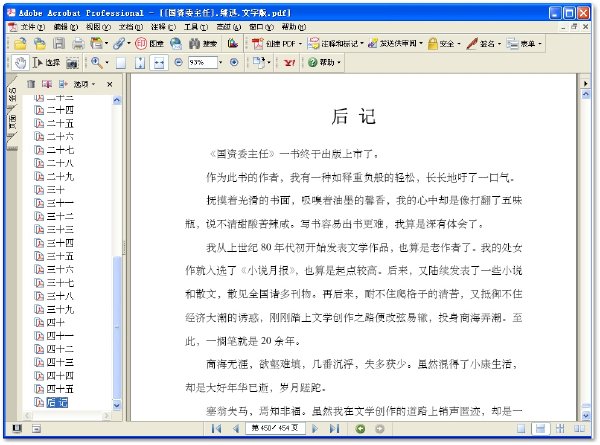Image resolution: width=600 pixels, height=445 pixels.
Task: Click green Previous View button
Action: click(x=360, y=429)
